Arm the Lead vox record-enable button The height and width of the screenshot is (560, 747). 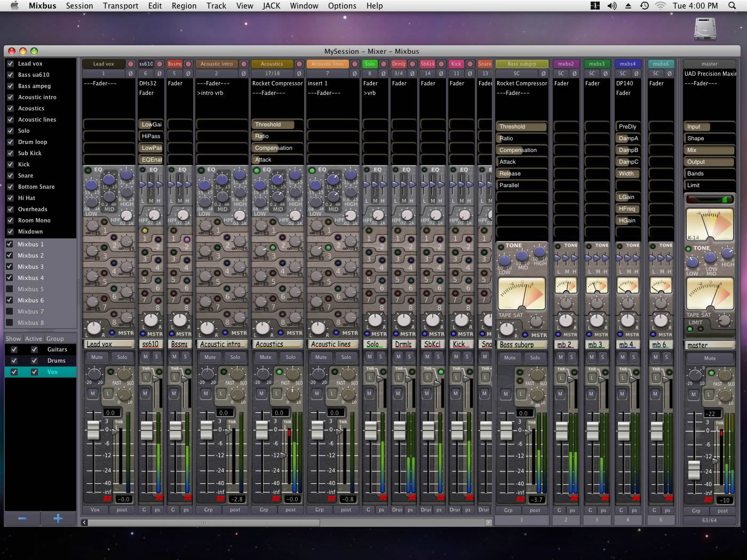click(x=131, y=64)
